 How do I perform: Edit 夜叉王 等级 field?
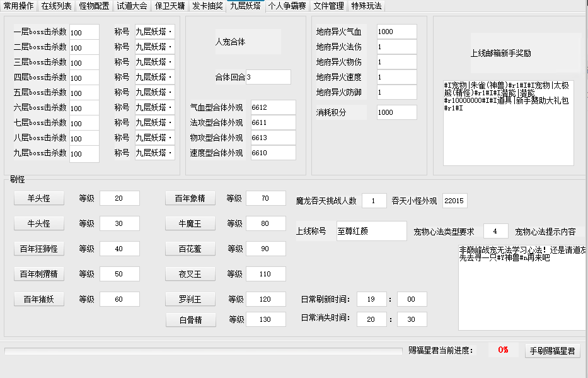click(266, 274)
